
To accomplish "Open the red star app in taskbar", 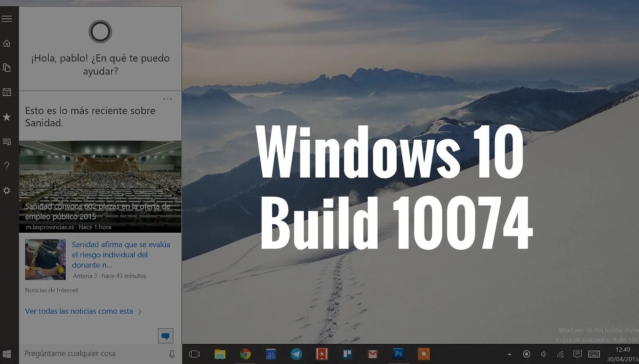I will click(322, 354).
